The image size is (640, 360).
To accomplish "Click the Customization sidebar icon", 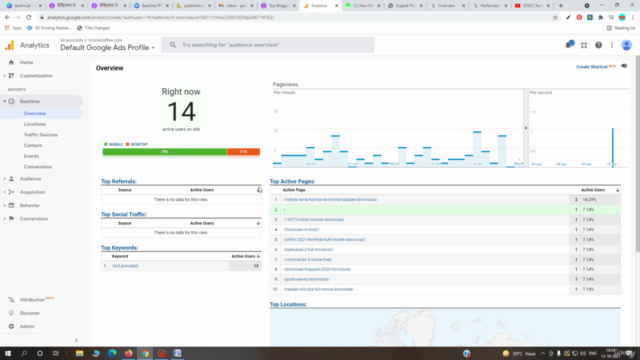I will click(x=11, y=76).
